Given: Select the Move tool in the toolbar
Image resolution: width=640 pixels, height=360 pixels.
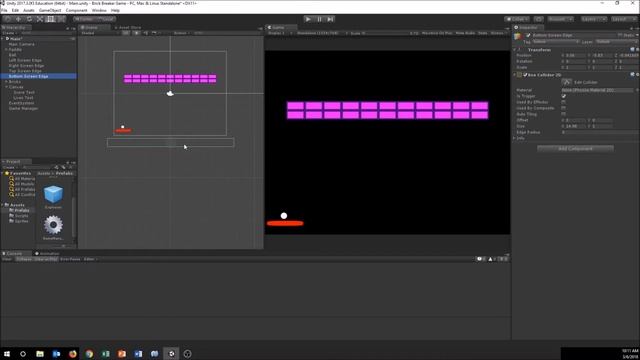Looking at the screenshot, I should 18,19.
